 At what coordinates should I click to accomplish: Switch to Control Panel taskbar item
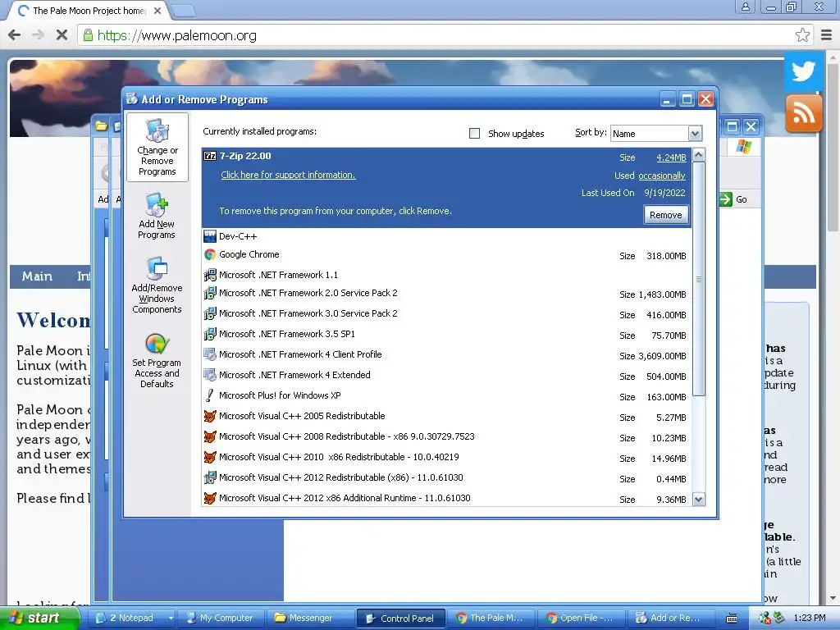click(x=400, y=619)
